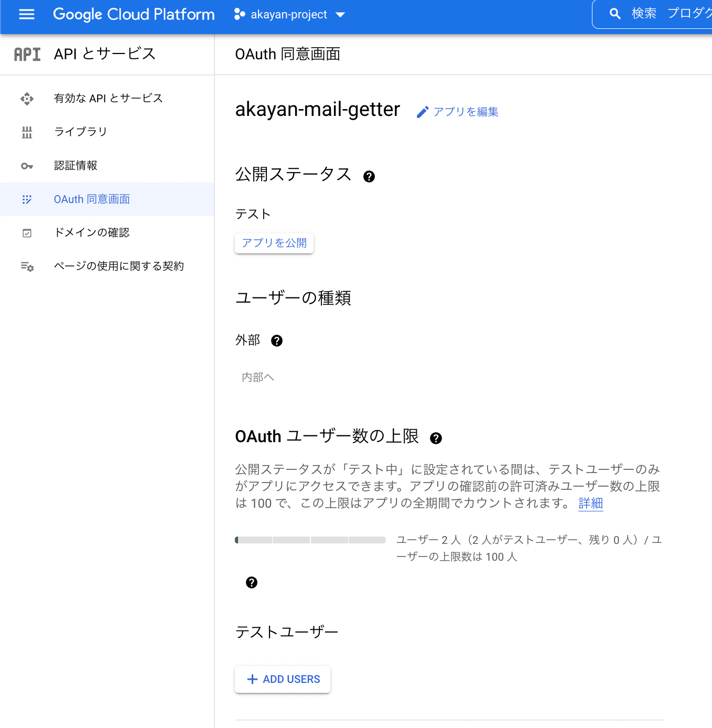Click the ユーザー 2 人 quota text

pos(530,548)
